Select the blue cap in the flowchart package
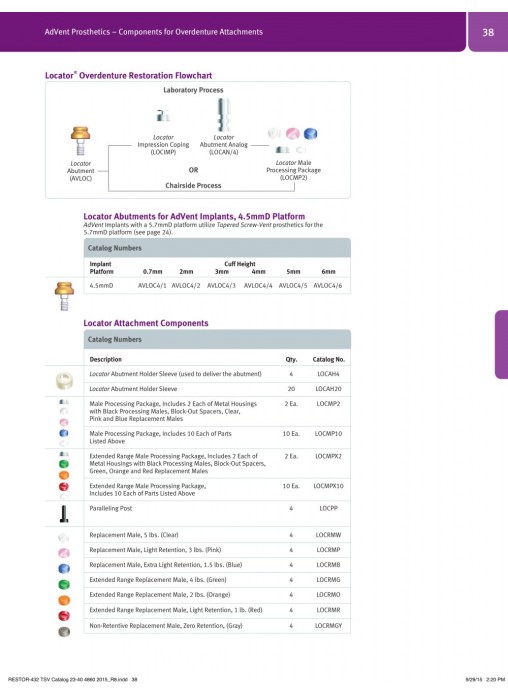Screen dimensions: 508x696 pos(310,133)
